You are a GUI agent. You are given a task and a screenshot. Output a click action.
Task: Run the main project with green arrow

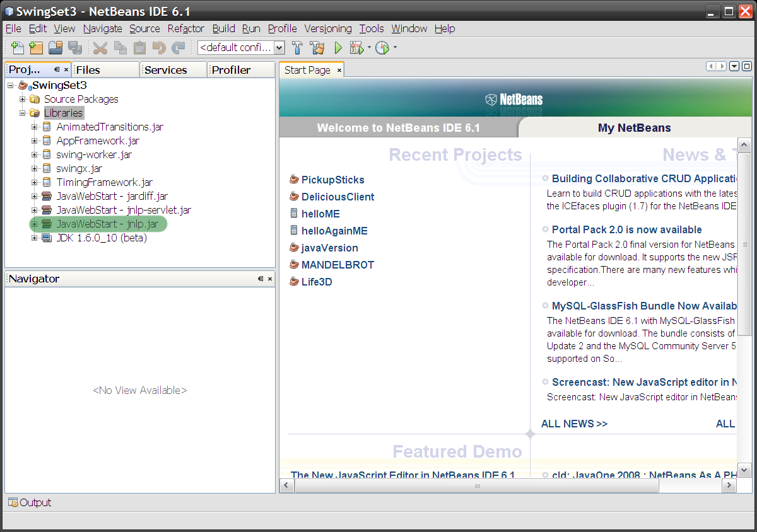coord(338,48)
